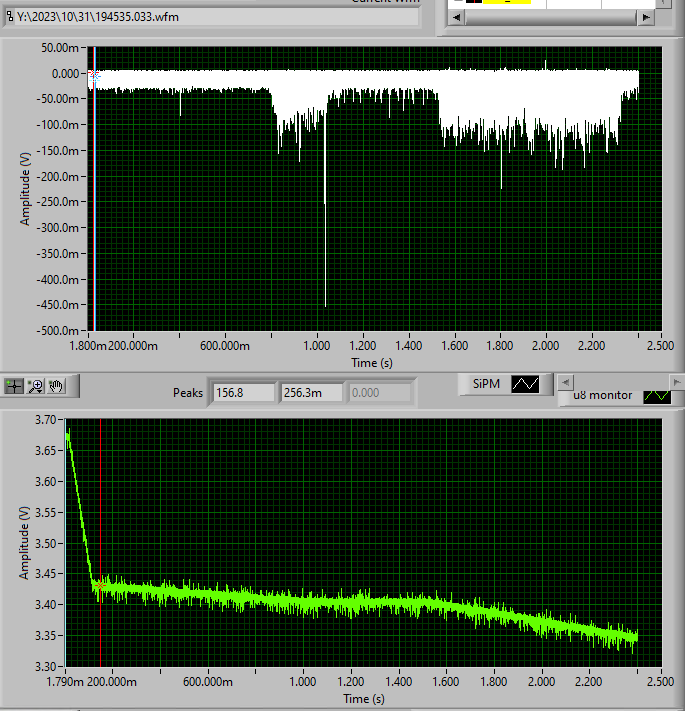Click the Time (s) label under the top graph
This screenshot has width=685, height=711.
pos(372,363)
